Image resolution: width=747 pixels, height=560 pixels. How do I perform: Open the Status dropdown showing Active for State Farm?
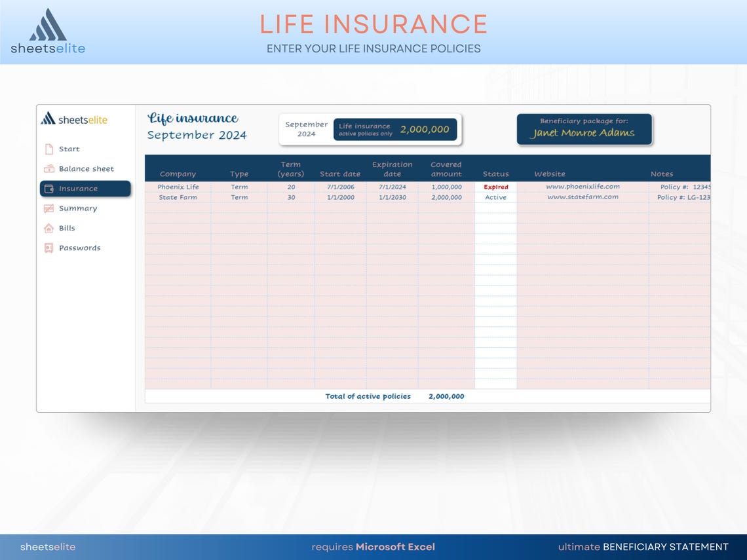(496, 197)
